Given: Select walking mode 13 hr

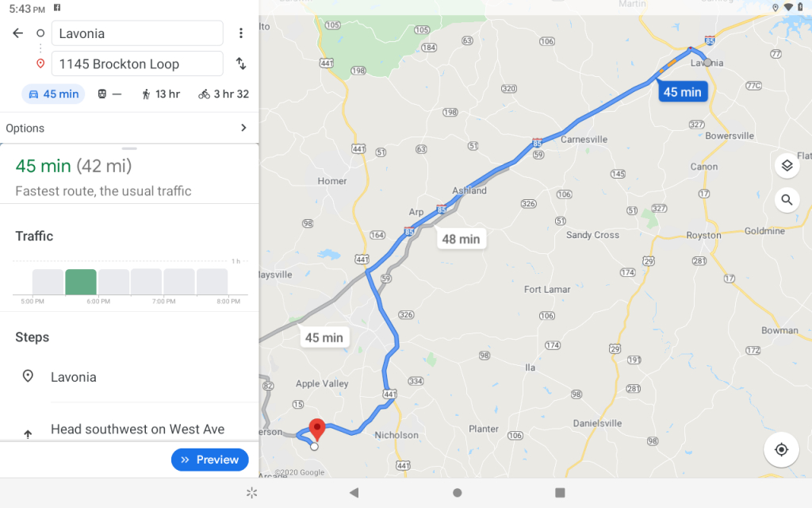Looking at the screenshot, I should point(160,94).
